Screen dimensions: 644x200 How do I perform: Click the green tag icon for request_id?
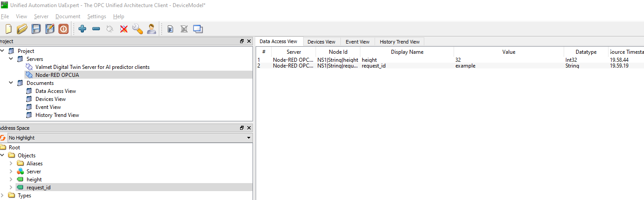click(20, 188)
